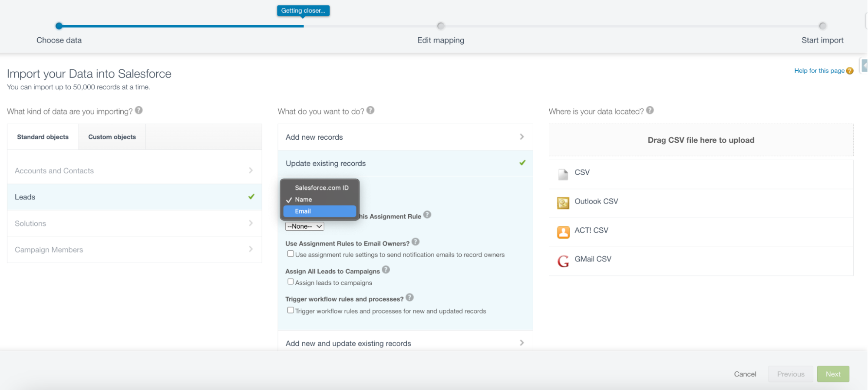Screen dimensions: 868x390
Task: Choose CSV as data source
Action: [701, 174]
